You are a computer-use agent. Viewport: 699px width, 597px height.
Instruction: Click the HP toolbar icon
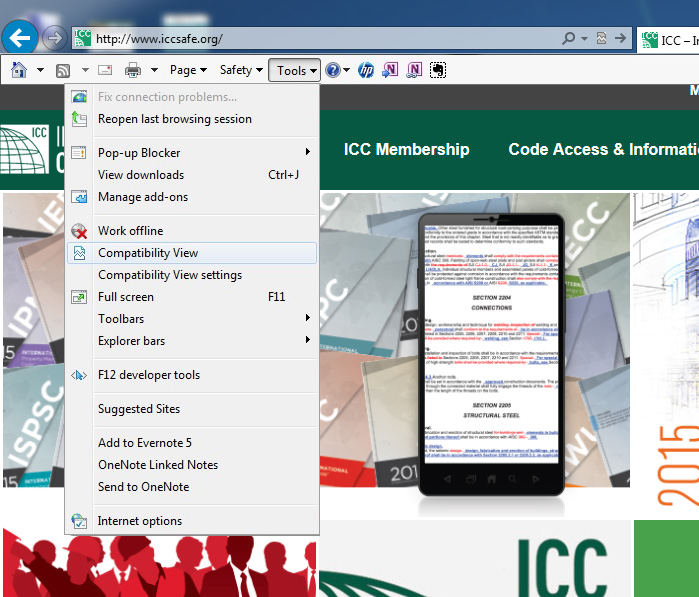point(366,70)
